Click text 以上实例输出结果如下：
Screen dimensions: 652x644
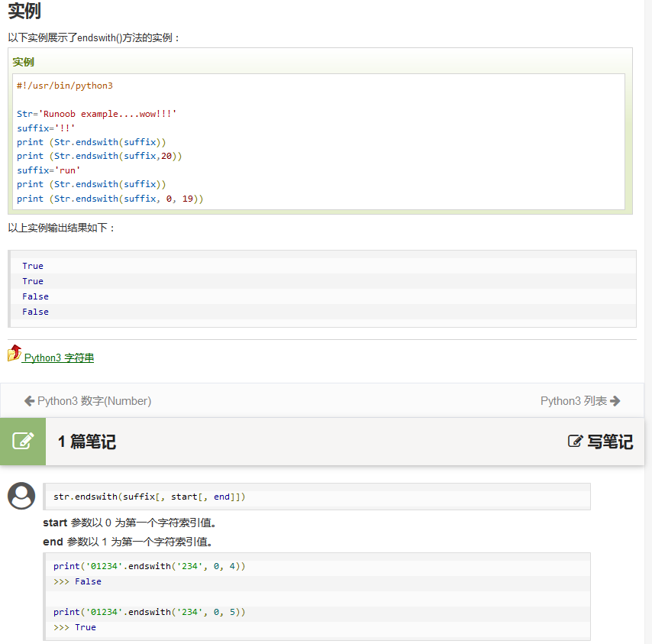62,228
